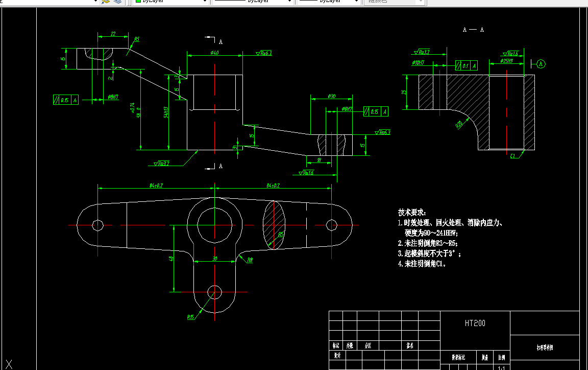Select the 硬度为90~241HBW text line
This screenshot has height=370, width=588.
(x=431, y=233)
